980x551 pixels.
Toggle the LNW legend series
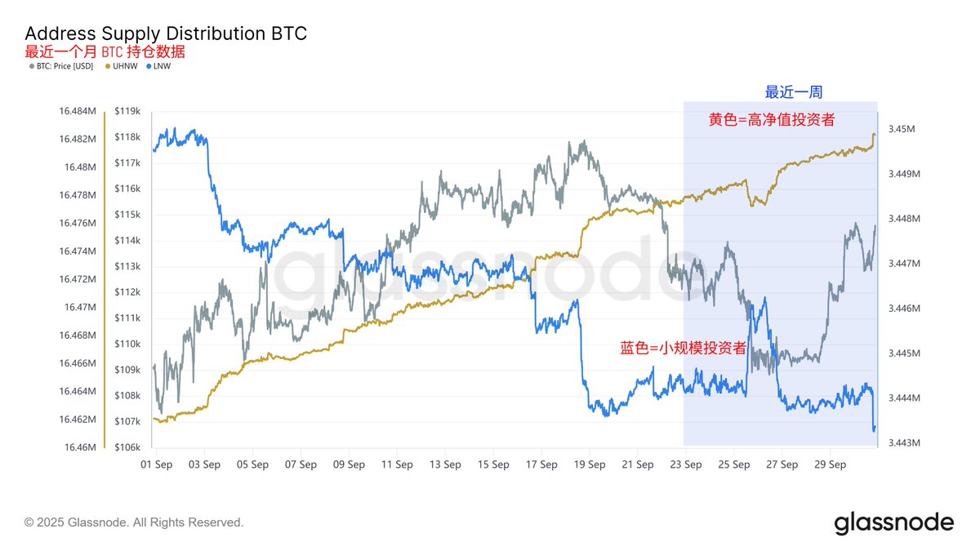tap(162, 66)
